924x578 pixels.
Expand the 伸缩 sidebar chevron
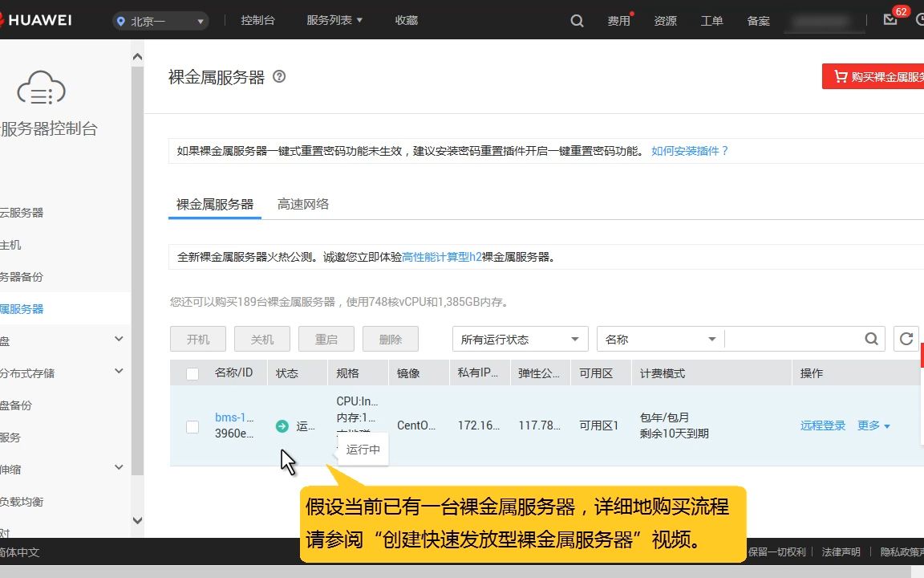pos(119,467)
